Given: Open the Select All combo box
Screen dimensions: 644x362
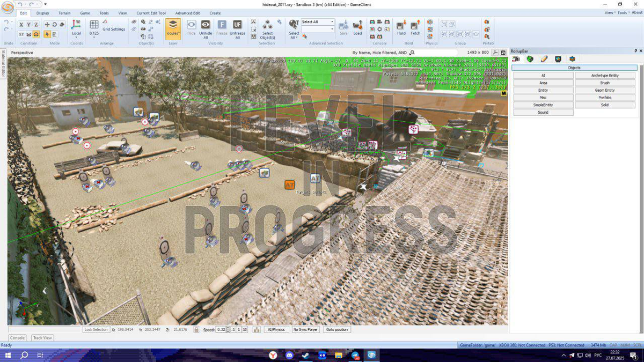Looking at the screenshot, I should tap(318, 22).
